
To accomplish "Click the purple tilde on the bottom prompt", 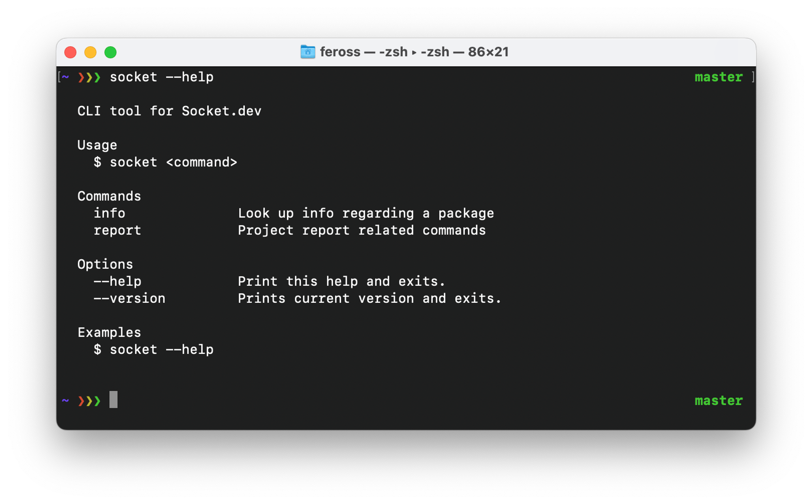I will (65, 401).
